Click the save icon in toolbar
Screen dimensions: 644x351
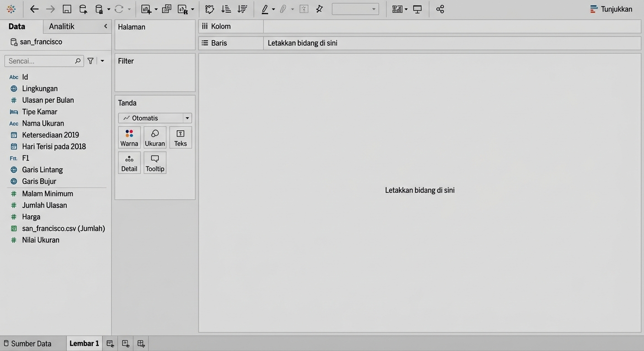click(x=67, y=9)
